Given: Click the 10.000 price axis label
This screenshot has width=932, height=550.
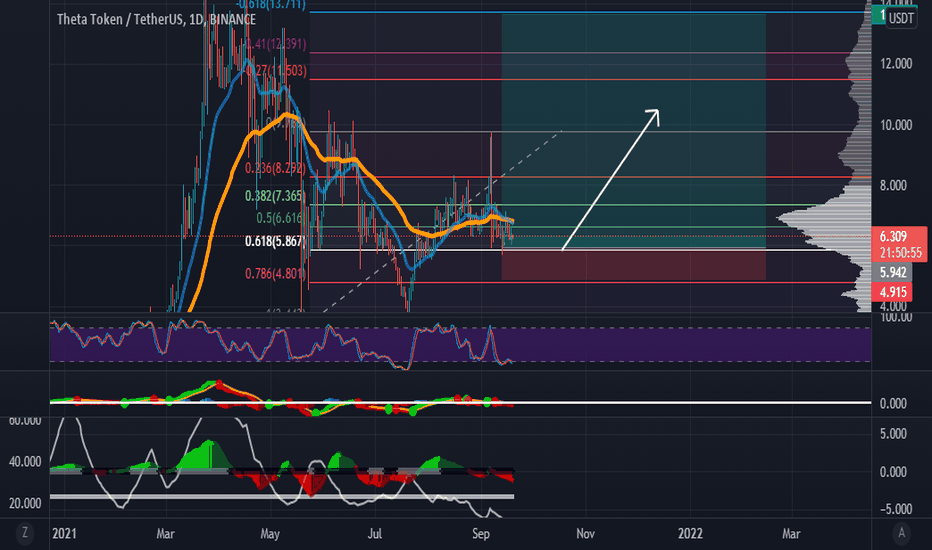Looking at the screenshot, I should tap(896, 125).
